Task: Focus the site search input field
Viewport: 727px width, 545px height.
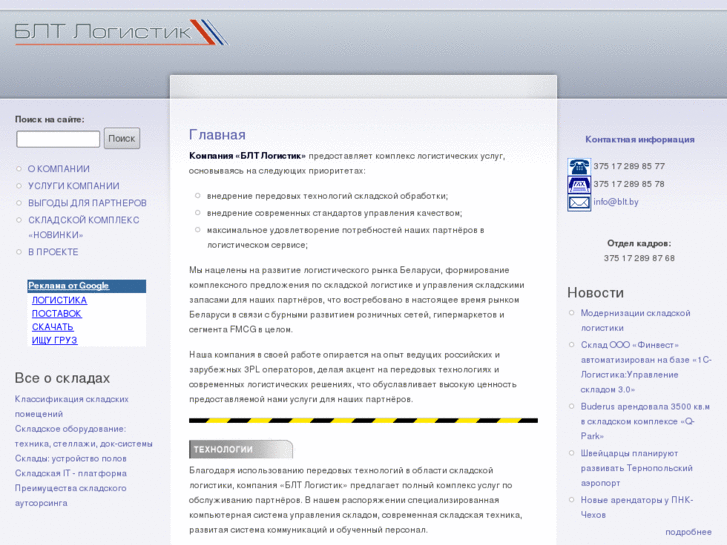Action: click(x=58, y=139)
